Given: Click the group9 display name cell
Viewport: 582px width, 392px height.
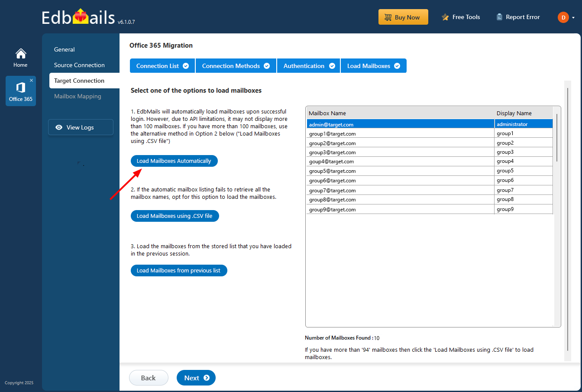Looking at the screenshot, I should [524, 209].
